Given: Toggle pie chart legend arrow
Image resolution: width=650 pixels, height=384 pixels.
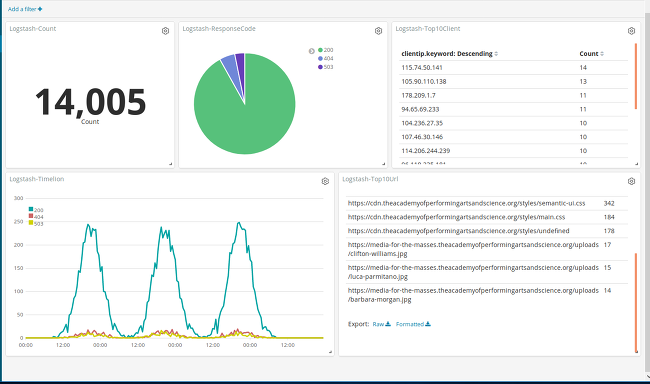Looking at the screenshot, I should tap(312, 51).
